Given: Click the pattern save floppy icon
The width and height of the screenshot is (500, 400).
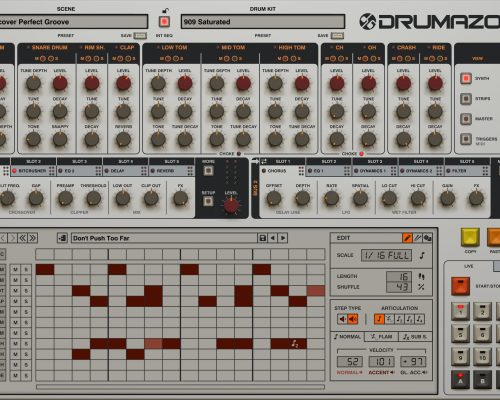Looking at the screenshot, I should pyautogui.click(x=263, y=238).
